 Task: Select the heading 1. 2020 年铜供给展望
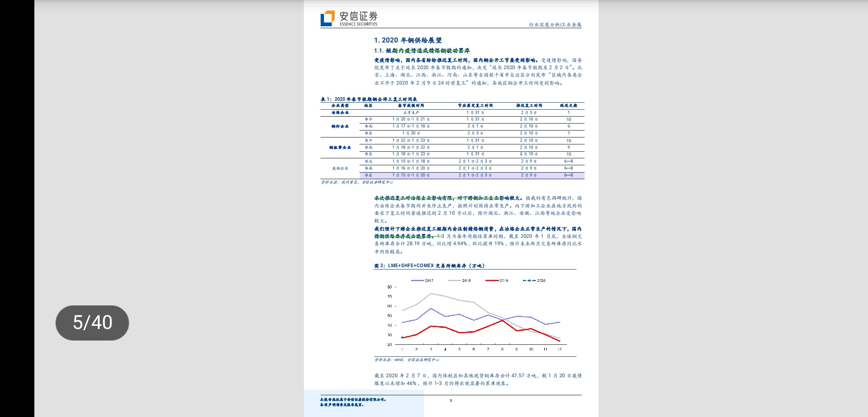click(408, 40)
